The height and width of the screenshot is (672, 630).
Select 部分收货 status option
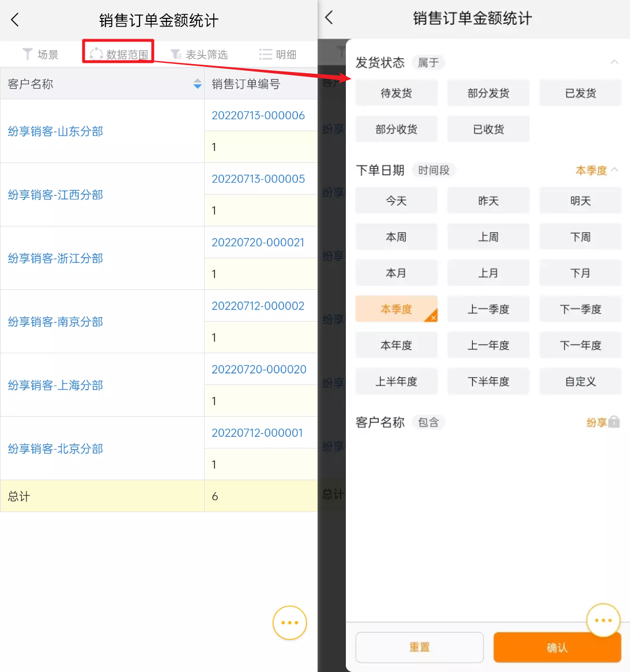pos(397,129)
